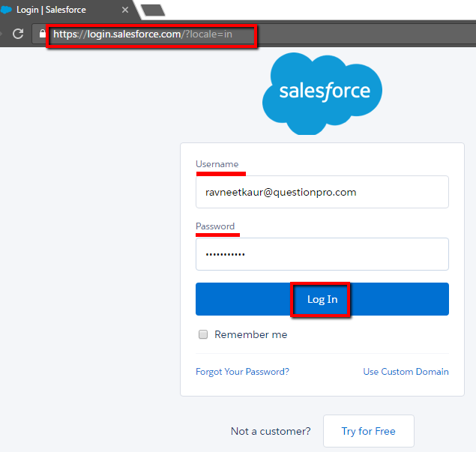Open a new browser tab
Viewport: 476px width, 452px height.
coord(153,10)
